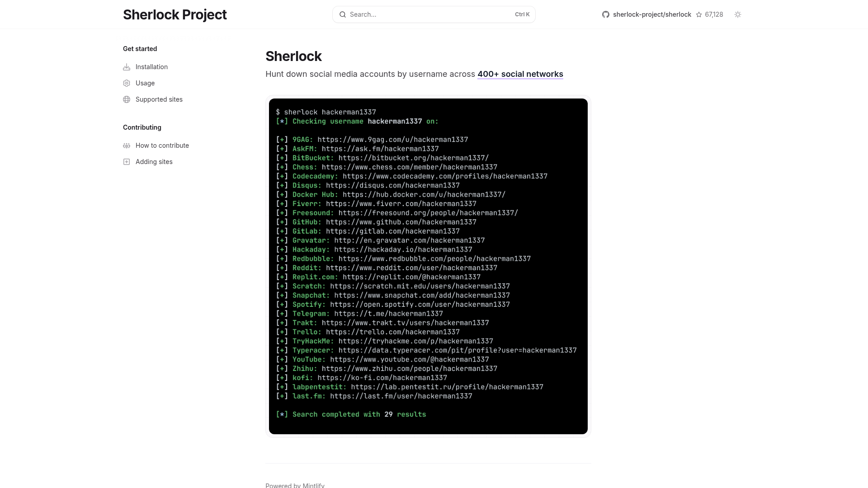Click the Sherlock Project site title
The width and height of the screenshot is (868, 488).
[x=175, y=14]
